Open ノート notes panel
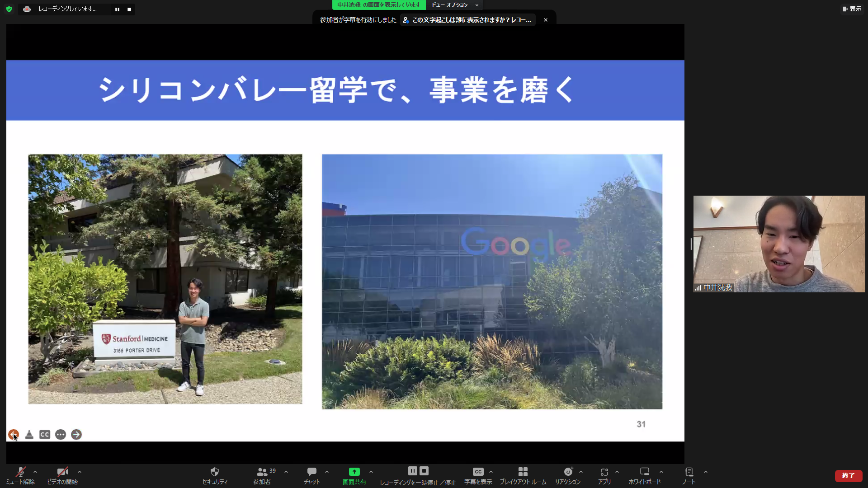Screen dimensions: 868x488 (x=689, y=476)
